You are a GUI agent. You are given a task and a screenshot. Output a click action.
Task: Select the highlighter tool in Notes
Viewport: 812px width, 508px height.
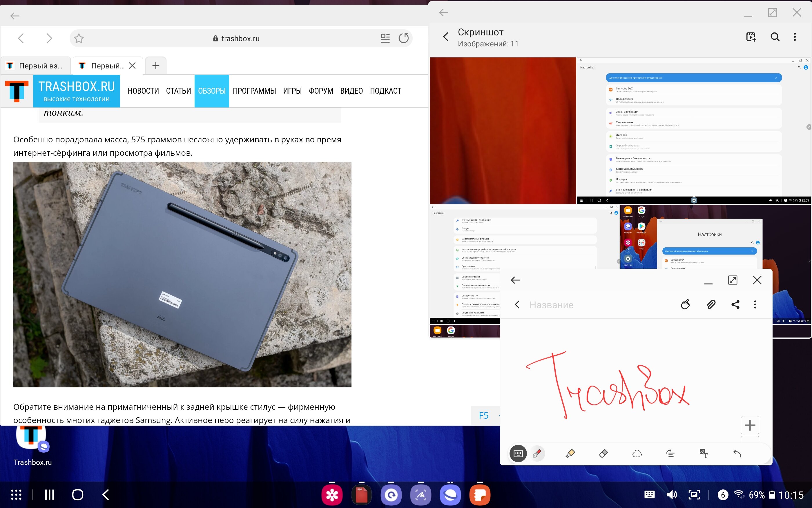[x=570, y=453]
